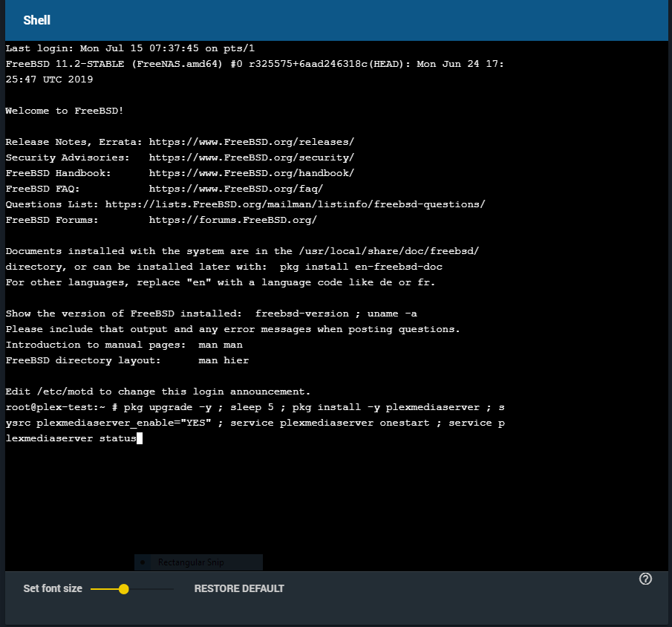Click RESTORE DEFAULT font size button

[x=239, y=589]
